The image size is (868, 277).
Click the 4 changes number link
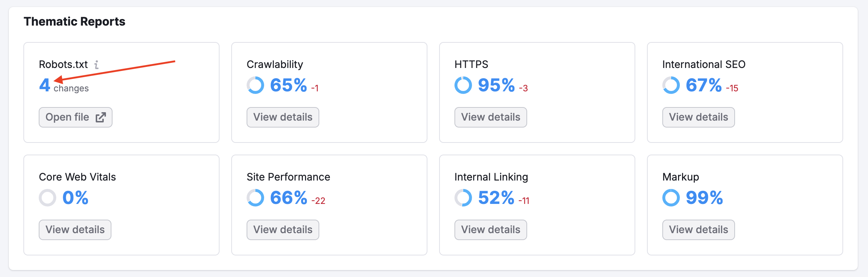(45, 85)
